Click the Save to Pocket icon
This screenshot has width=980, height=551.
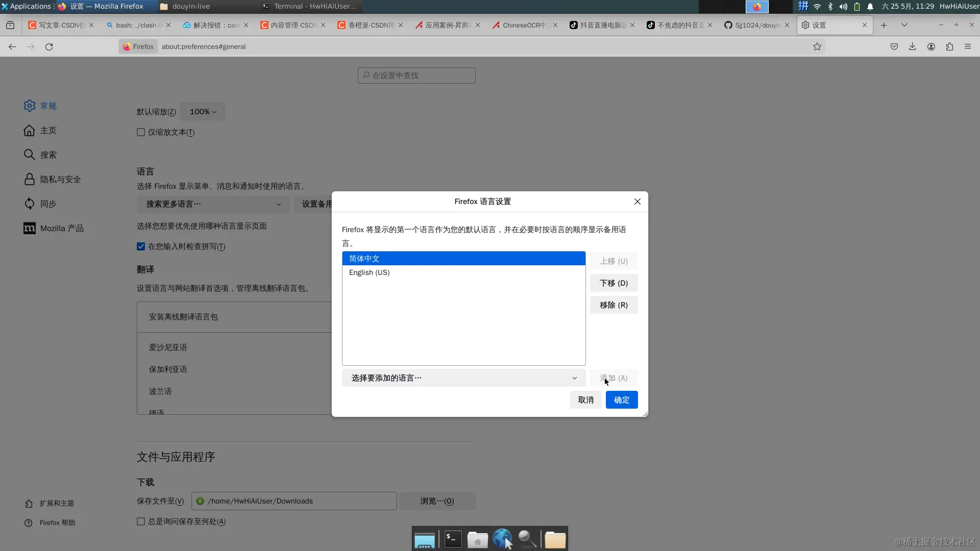point(894,46)
